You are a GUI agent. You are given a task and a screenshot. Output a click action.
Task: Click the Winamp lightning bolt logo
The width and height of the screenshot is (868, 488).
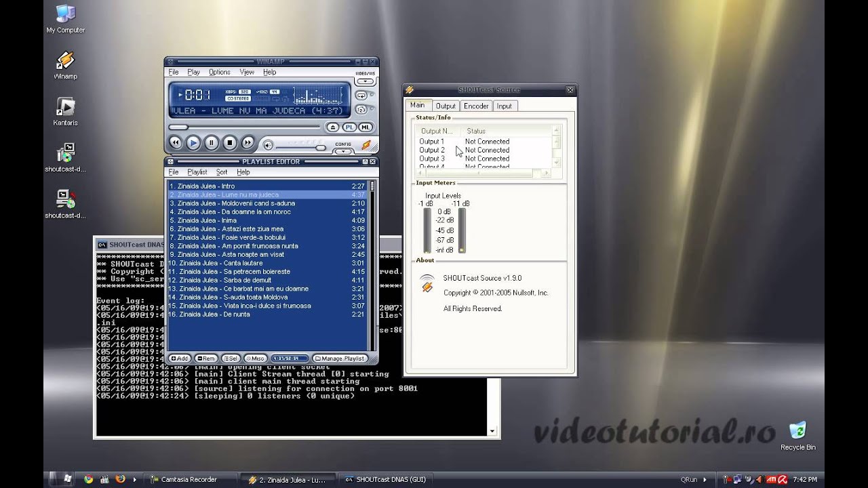[x=366, y=144]
